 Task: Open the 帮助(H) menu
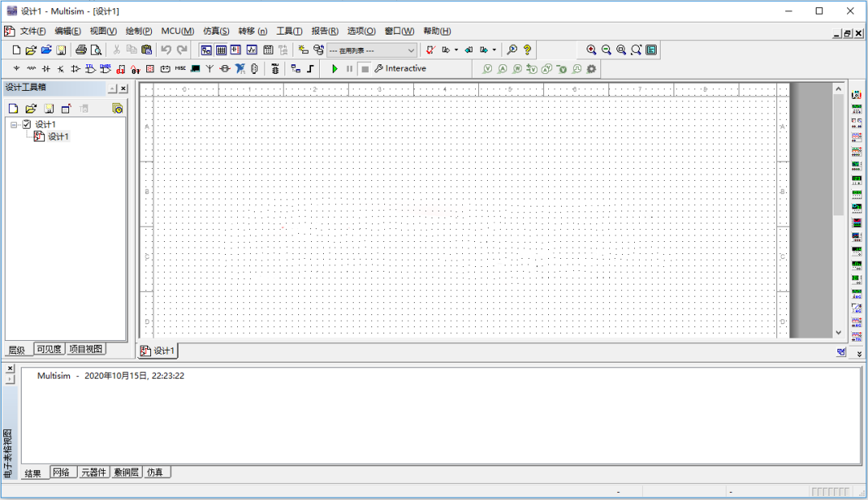point(436,31)
